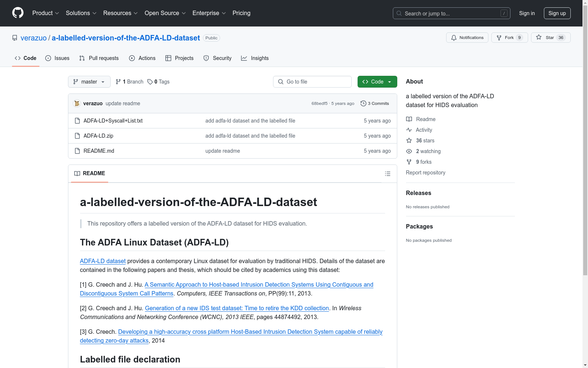This screenshot has width=588, height=368.
Task: Click the ADFA-LD dataset hyperlink in README
Action: (103, 261)
